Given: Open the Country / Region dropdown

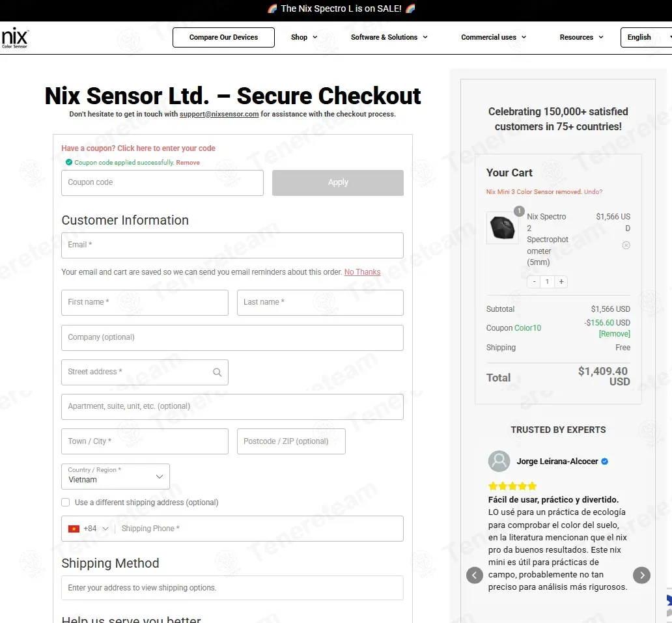Looking at the screenshot, I should (116, 477).
